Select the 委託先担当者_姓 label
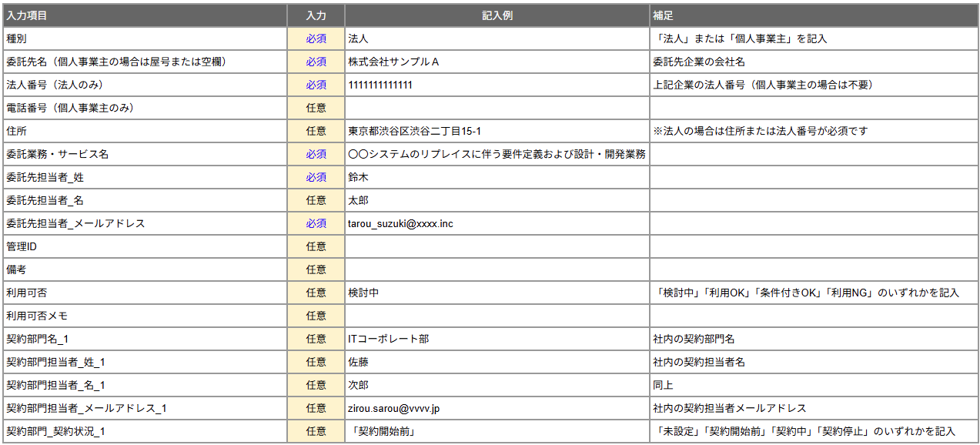The image size is (980, 445). [45, 177]
